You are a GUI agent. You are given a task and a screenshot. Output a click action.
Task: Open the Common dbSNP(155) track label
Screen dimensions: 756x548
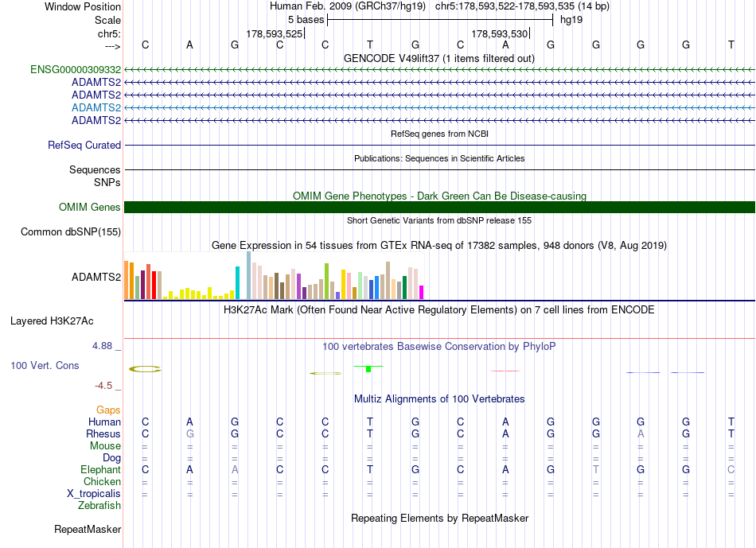pos(71,231)
